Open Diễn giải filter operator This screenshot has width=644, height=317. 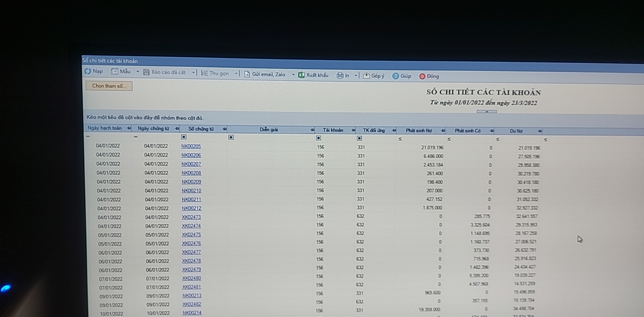[x=231, y=137]
